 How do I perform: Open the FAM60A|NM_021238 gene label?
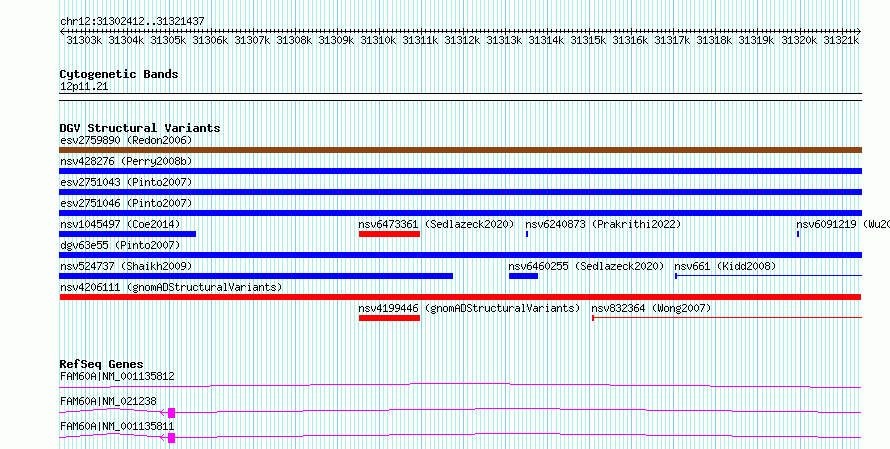(108, 401)
